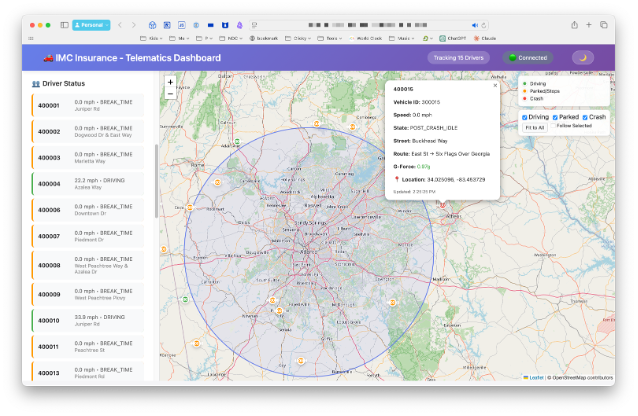
Task: Click the Connected status badge
Action: 528,58
